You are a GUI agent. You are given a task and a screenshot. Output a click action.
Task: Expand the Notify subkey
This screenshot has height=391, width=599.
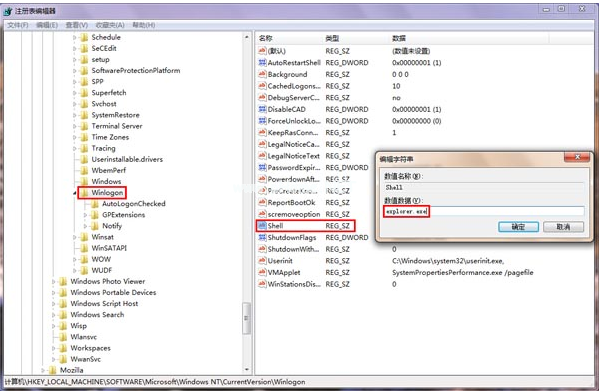click(x=86, y=226)
